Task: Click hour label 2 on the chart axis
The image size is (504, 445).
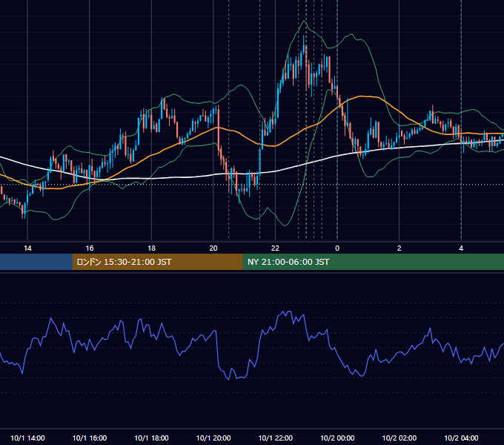Action: tap(399, 248)
